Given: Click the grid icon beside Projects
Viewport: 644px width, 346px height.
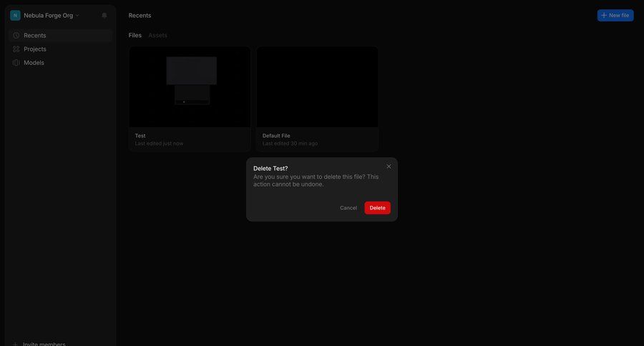Looking at the screenshot, I should pos(16,49).
